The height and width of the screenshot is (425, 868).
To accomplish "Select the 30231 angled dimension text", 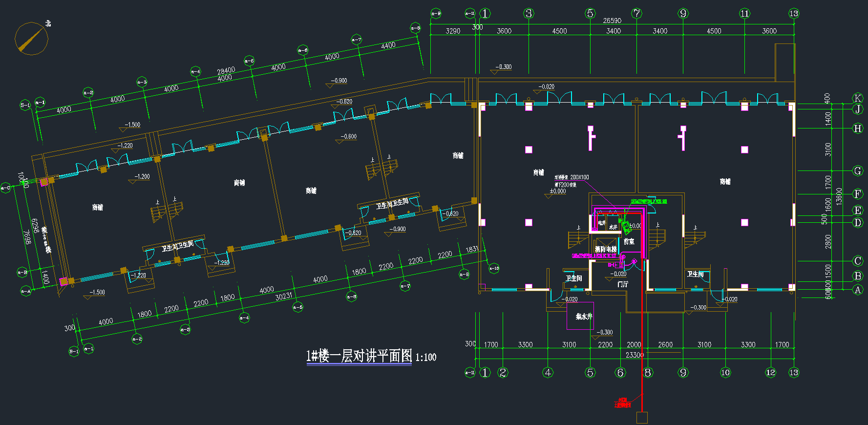I will 284,296.
